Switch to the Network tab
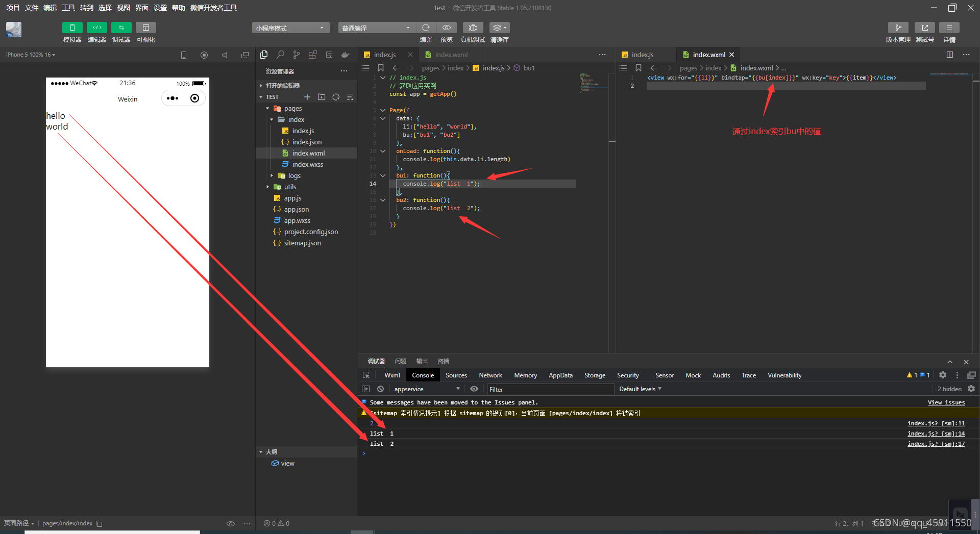This screenshot has width=980, height=534. coord(490,375)
